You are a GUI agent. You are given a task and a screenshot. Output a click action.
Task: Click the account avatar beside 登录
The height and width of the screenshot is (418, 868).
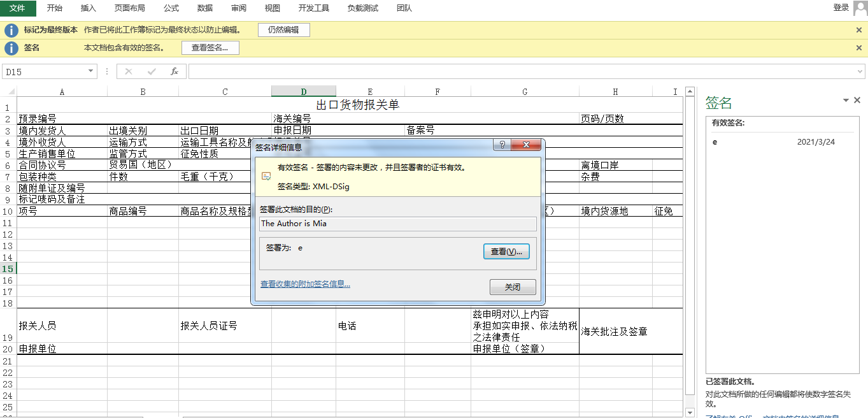(862, 8)
